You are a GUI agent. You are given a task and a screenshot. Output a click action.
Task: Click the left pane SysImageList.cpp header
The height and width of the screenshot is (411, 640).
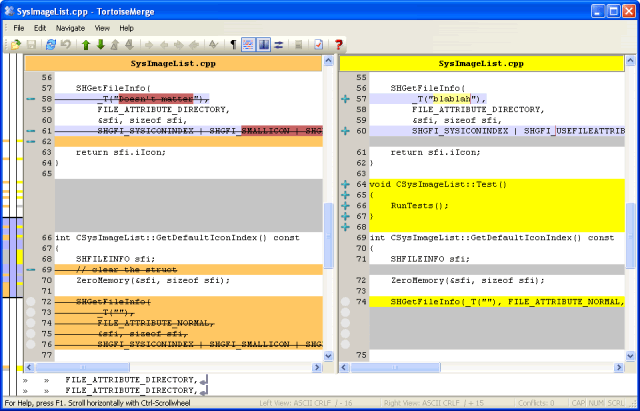click(x=172, y=63)
